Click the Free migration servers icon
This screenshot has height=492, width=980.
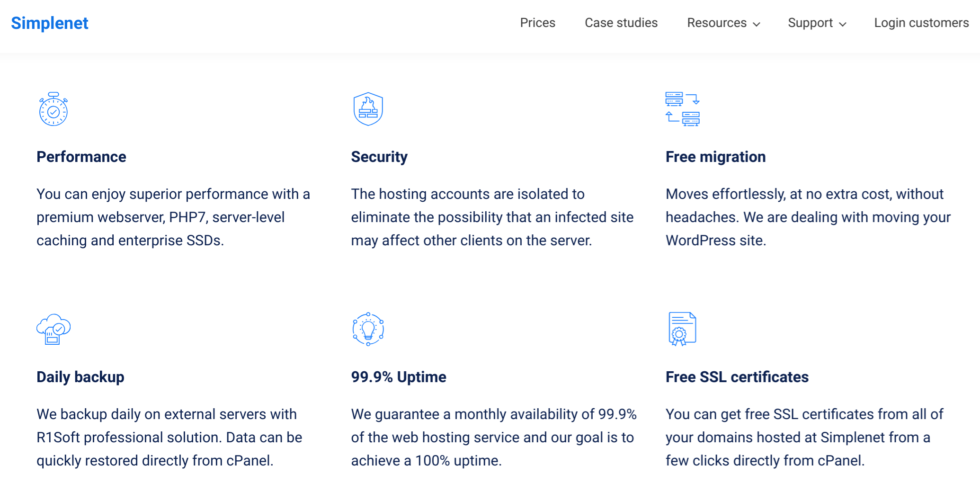(x=682, y=109)
